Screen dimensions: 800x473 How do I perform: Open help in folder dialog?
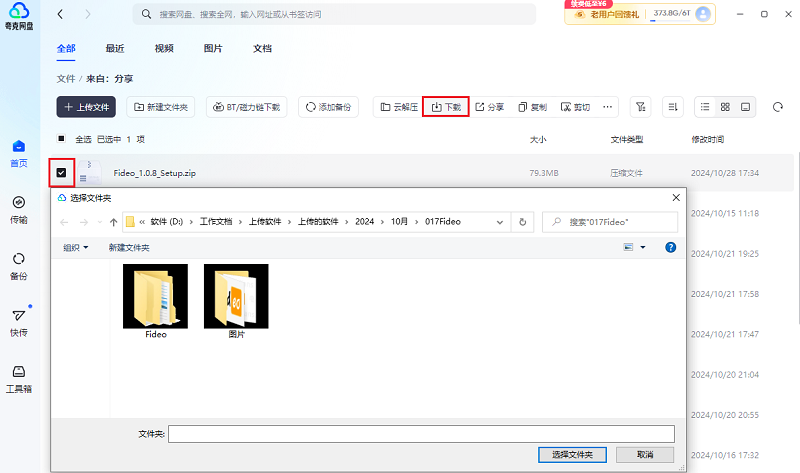670,247
